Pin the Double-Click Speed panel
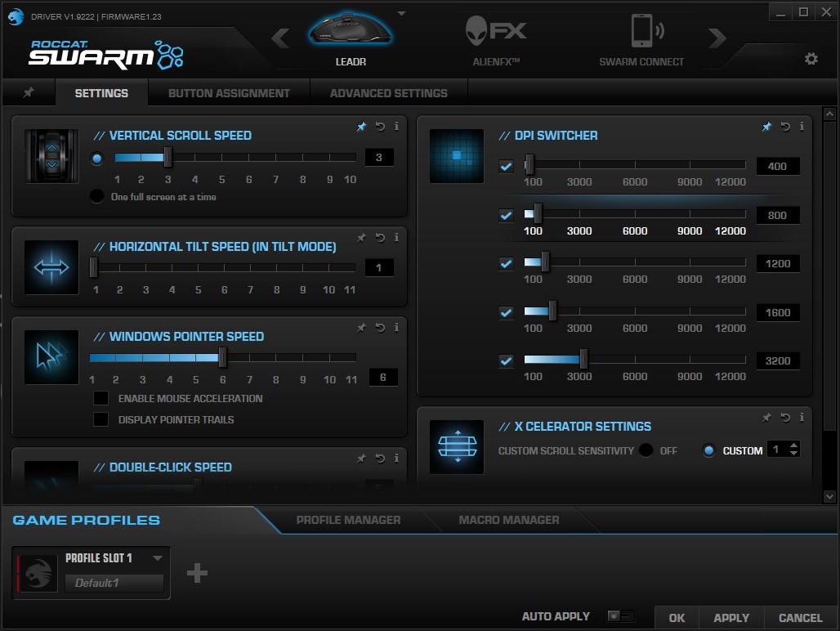The image size is (840, 631). tap(362, 458)
